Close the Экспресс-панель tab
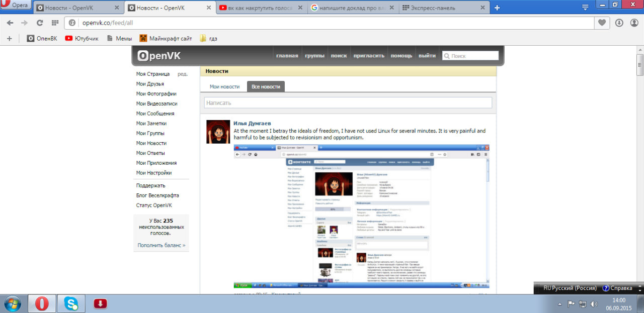 click(x=483, y=8)
